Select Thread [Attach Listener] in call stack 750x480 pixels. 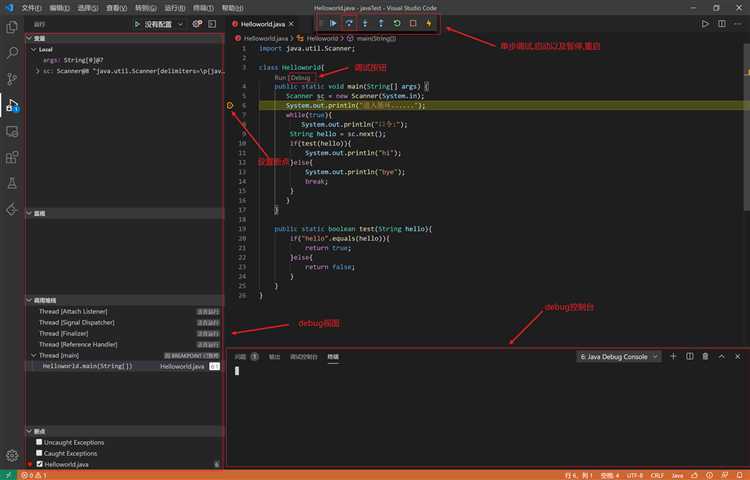click(124, 311)
